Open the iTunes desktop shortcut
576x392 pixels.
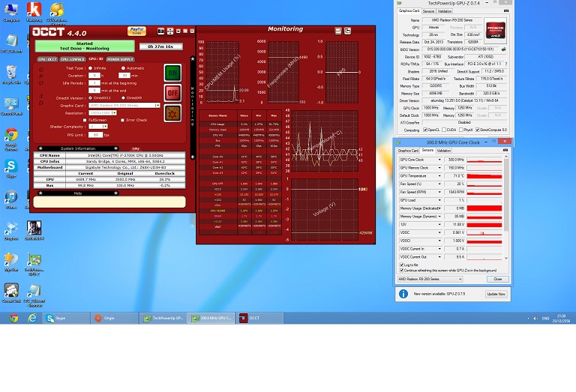[11, 200]
